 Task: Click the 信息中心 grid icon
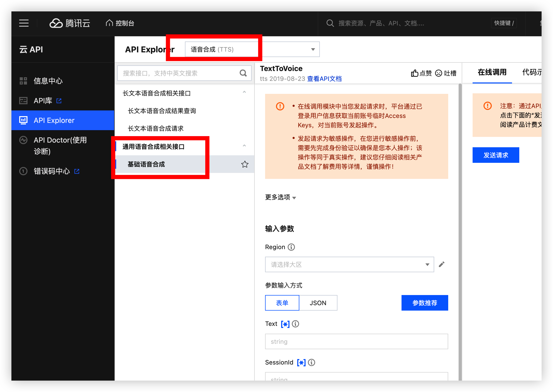pyautogui.click(x=23, y=81)
